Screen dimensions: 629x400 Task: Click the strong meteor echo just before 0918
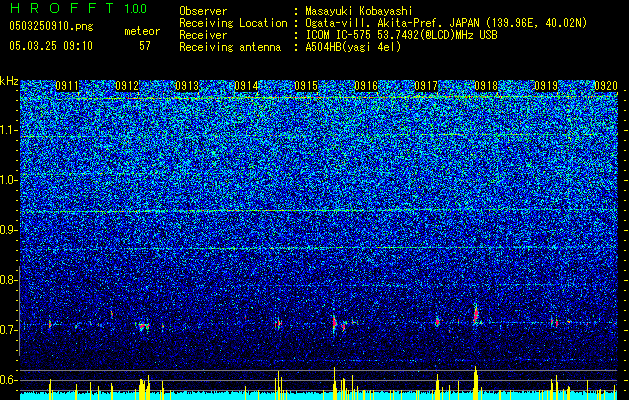coord(476,315)
